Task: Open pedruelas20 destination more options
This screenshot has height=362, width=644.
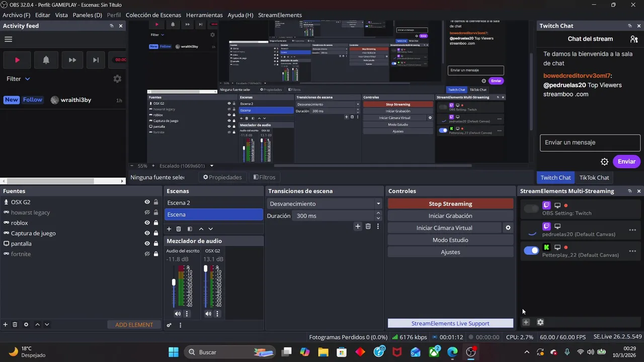Action: point(632,230)
